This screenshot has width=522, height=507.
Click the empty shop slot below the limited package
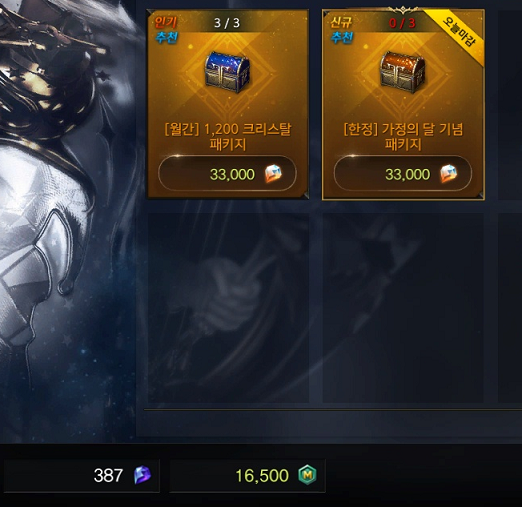[403, 308]
